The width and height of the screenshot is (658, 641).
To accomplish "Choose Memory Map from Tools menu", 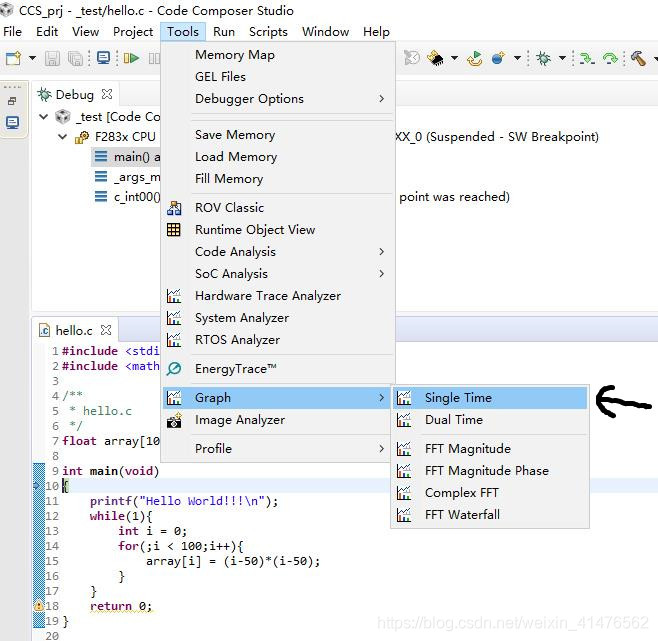I will 278,55.
